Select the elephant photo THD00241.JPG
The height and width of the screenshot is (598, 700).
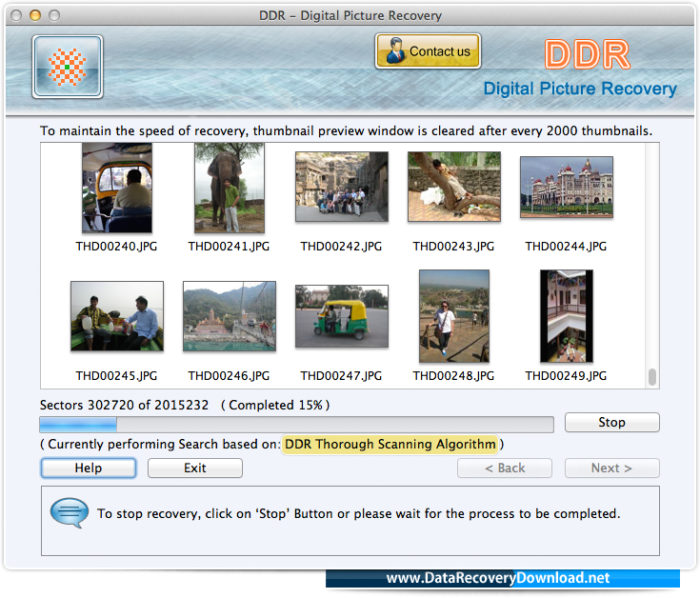(230, 188)
